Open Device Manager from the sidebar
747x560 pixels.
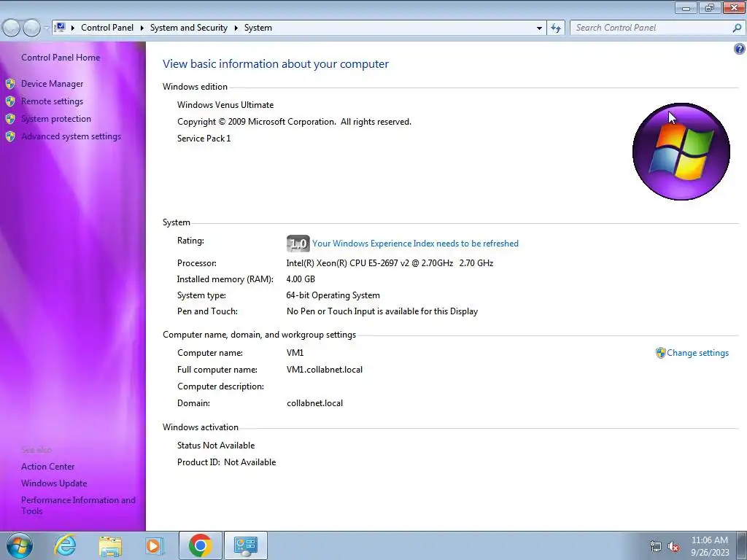pos(52,84)
